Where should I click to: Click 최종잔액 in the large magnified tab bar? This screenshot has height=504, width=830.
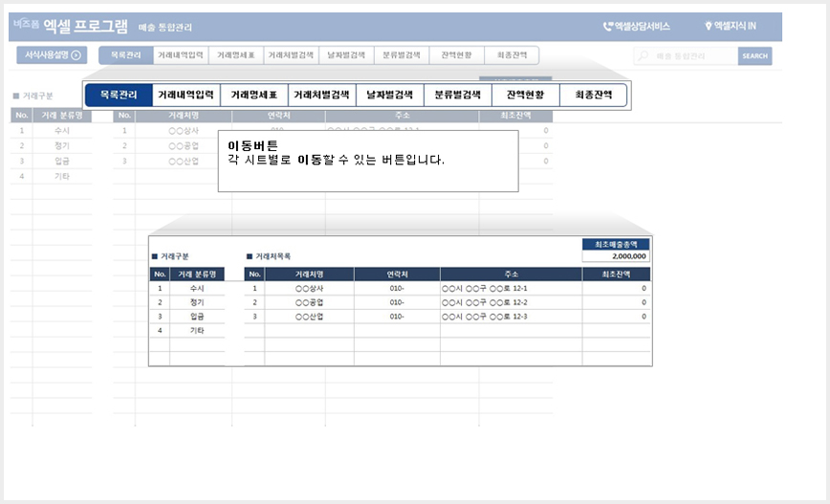pyautogui.click(x=594, y=96)
